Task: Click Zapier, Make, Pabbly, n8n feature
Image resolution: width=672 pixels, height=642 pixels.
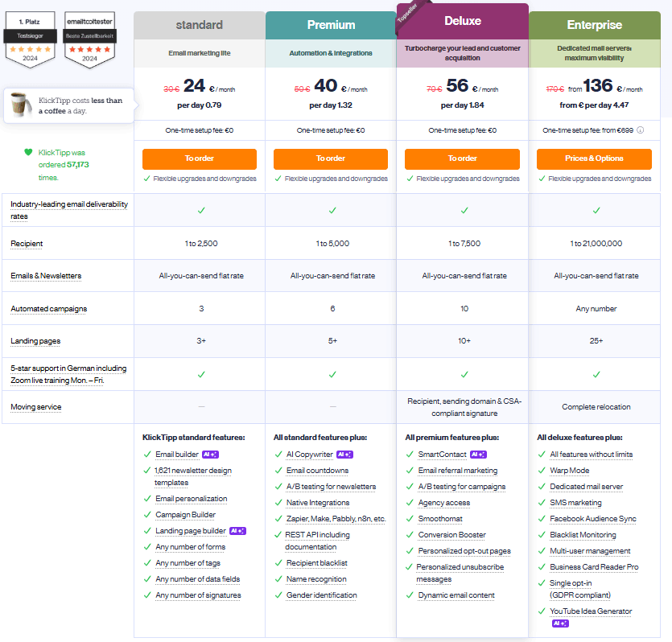Action: [x=336, y=519]
